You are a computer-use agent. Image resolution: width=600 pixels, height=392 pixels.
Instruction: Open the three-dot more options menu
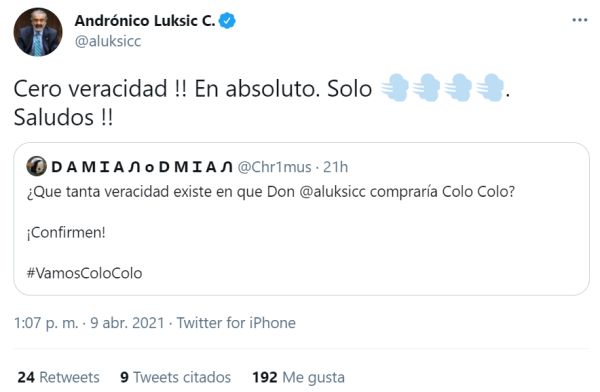(579, 20)
